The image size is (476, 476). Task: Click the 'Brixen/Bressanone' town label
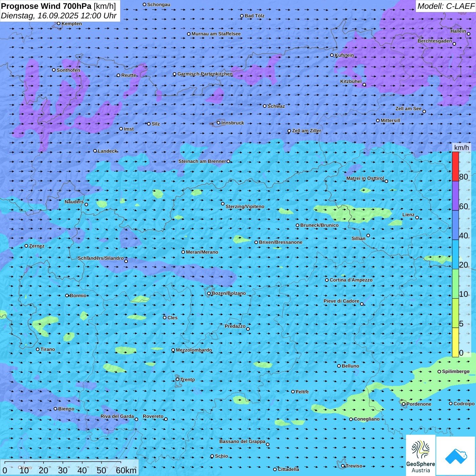[280, 242]
